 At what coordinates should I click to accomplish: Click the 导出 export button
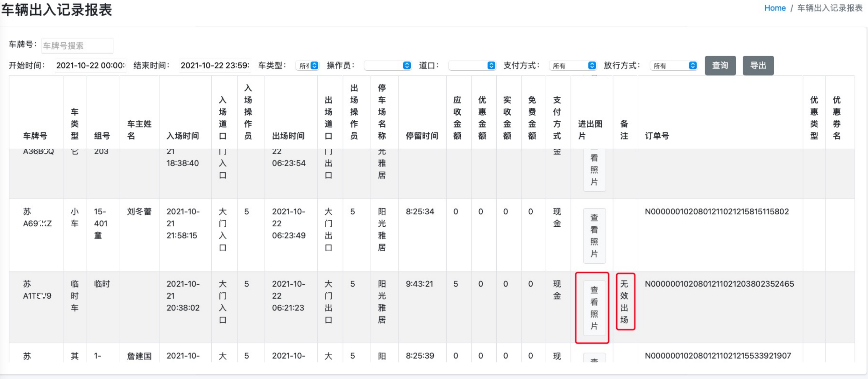click(x=758, y=65)
